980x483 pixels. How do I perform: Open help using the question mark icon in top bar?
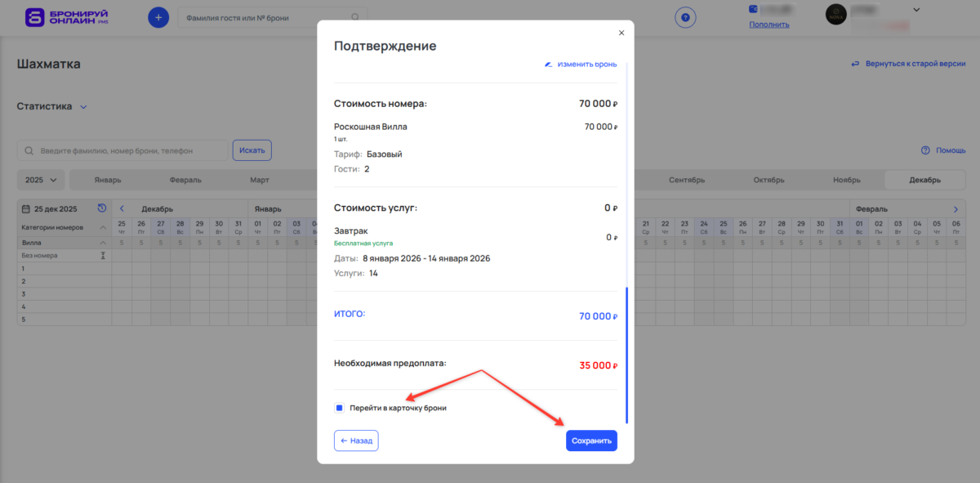click(685, 18)
